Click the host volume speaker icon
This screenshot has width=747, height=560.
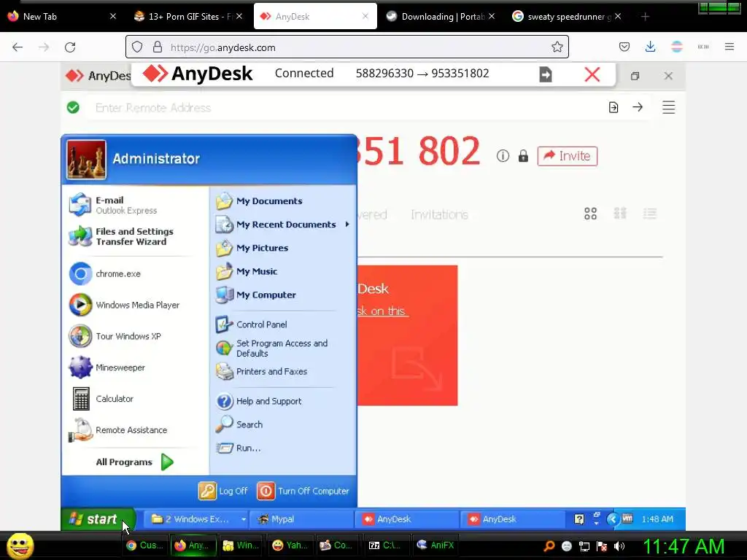point(619,546)
